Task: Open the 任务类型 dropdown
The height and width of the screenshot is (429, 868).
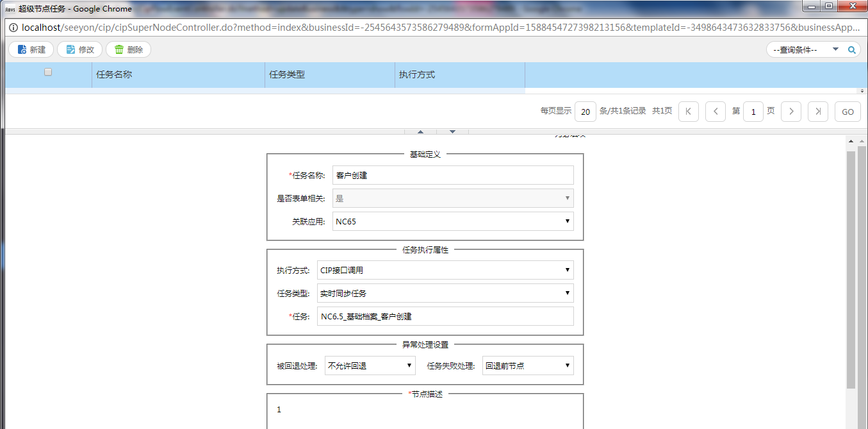Action: [x=445, y=294]
